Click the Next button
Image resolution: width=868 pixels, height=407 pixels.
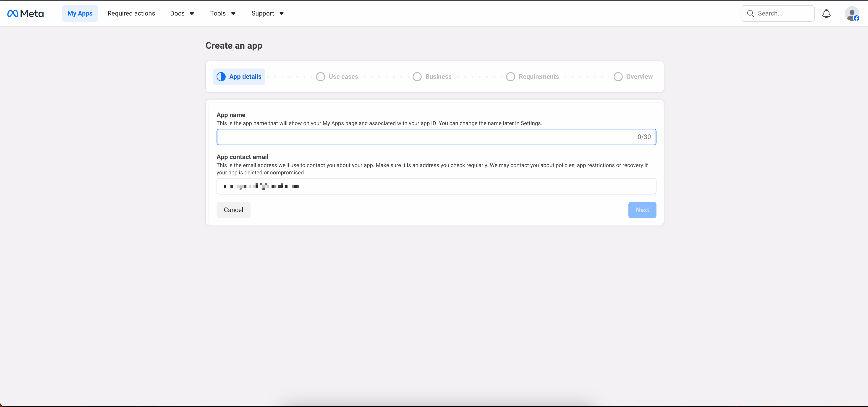point(642,210)
